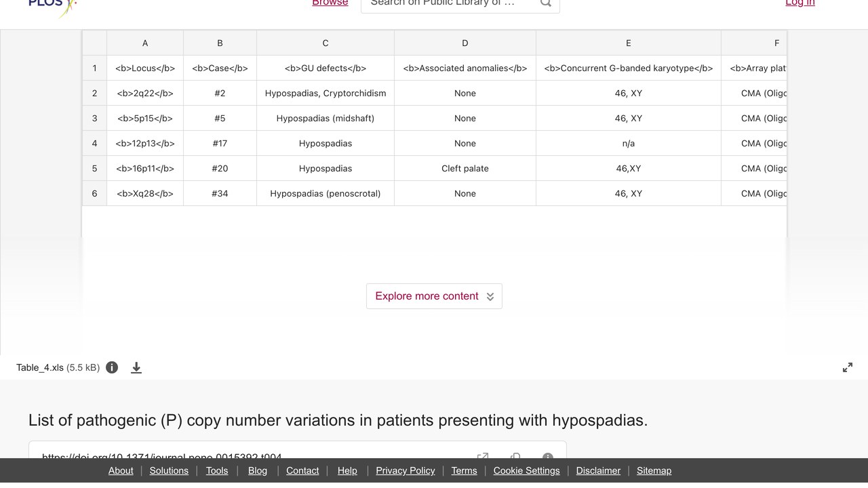
Task: Expand the Explore more content section
Action: click(x=434, y=296)
